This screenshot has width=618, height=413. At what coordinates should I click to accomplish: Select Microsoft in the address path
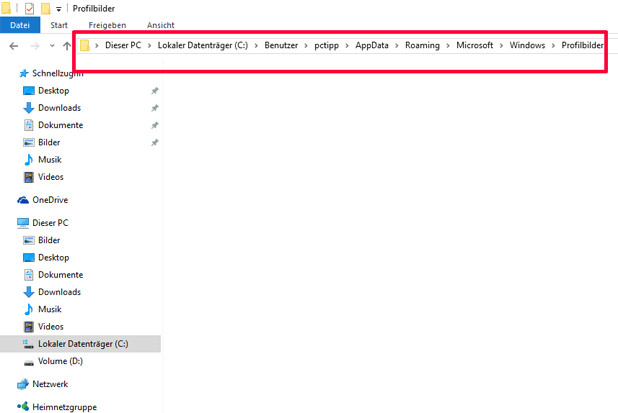click(x=475, y=45)
